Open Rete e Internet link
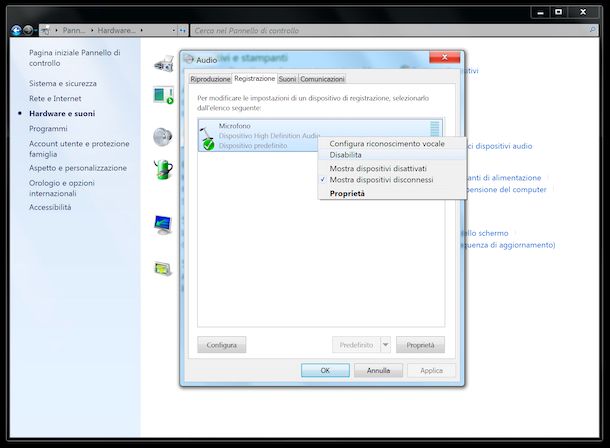Viewport: 610px width, 448px height. coord(55,98)
